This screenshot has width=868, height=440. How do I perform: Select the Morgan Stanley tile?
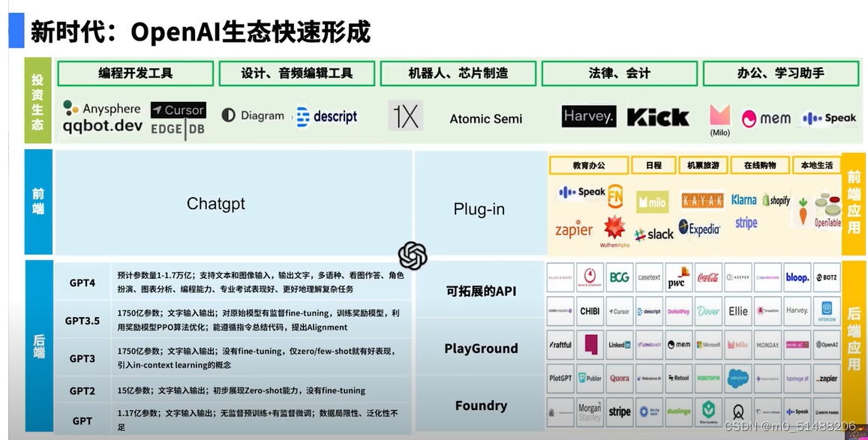click(x=590, y=412)
